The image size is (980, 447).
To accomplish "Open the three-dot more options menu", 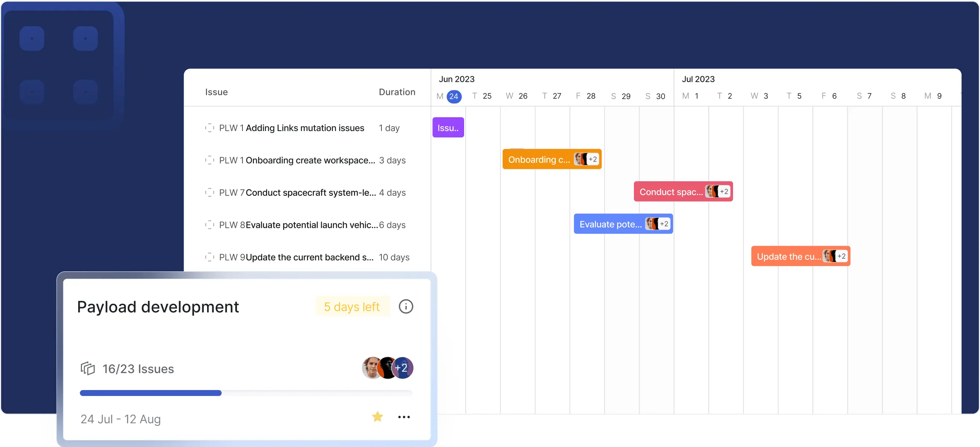I will pyautogui.click(x=404, y=417).
